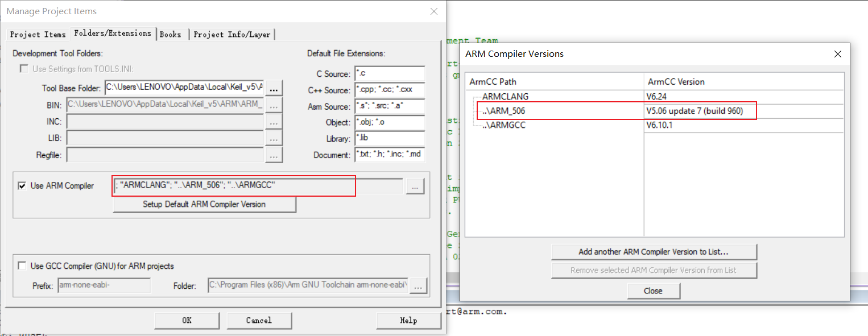Click the LIB folder field

click(165, 138)
